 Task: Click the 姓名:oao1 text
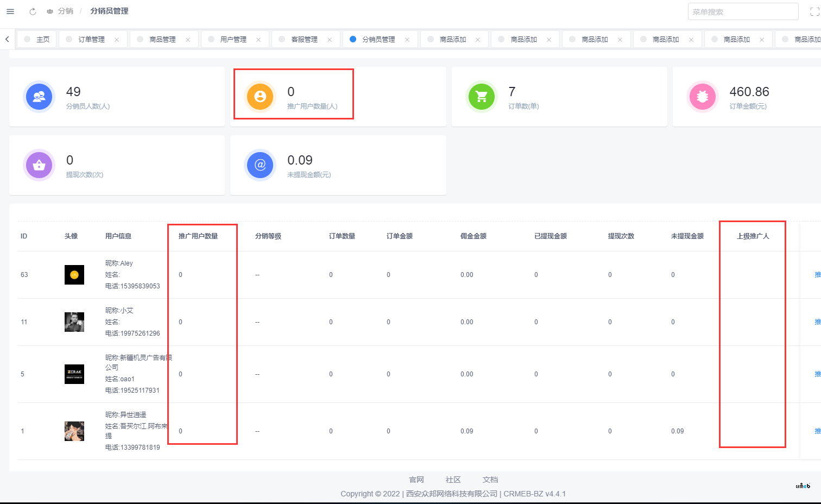click(x=120, y=379)
